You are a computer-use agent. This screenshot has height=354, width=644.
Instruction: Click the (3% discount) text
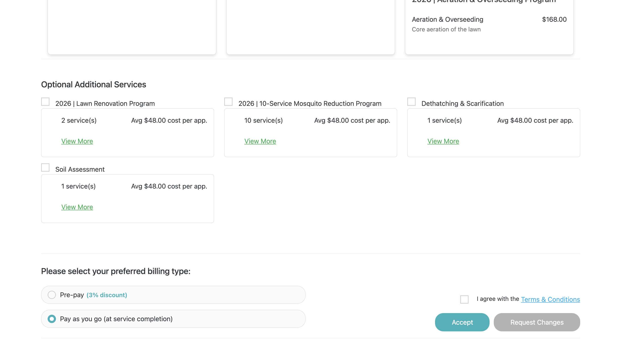click(107, 295)
